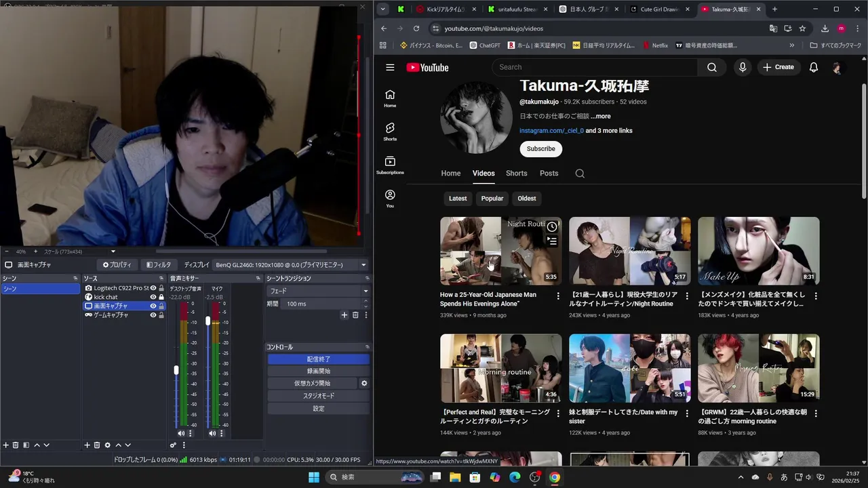The image size is (868, 488).
Task: Show more bookmarks chevron
Action: [x=791, y=45]
